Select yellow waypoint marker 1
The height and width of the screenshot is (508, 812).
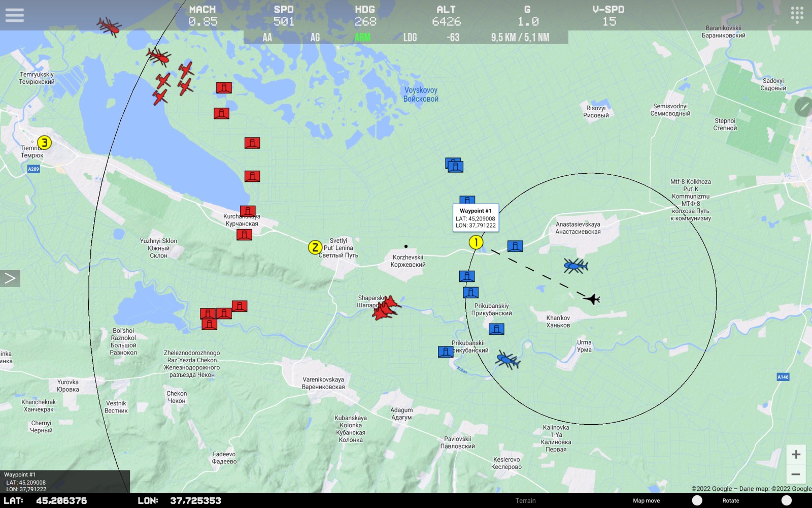[476, 242]
